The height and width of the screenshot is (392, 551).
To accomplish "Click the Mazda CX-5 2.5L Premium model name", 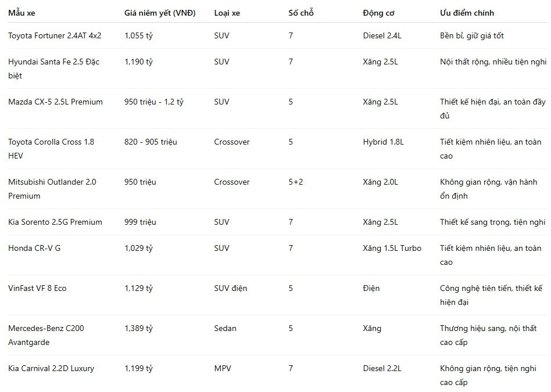I will 56,102.
